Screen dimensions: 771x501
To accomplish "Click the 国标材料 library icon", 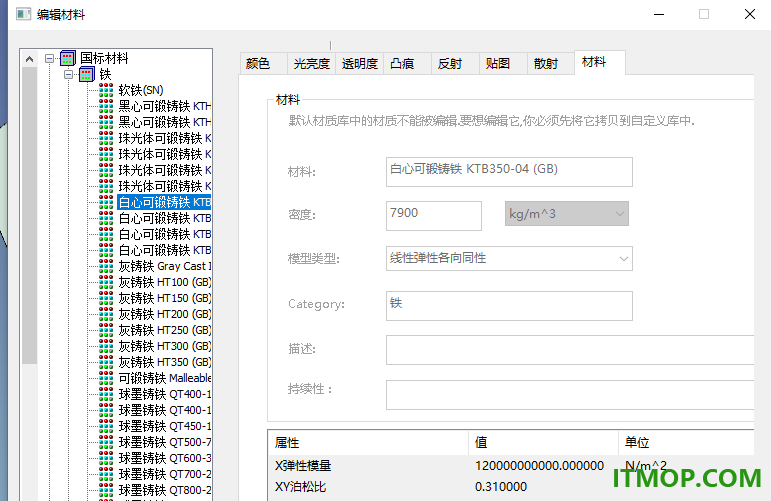I will pos(68,59).
